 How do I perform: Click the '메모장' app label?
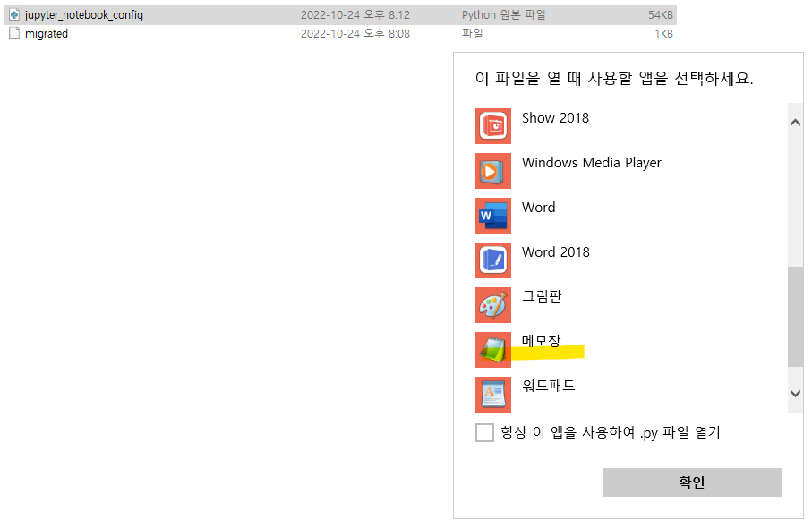pyautogui.click(x=542, y=341)
